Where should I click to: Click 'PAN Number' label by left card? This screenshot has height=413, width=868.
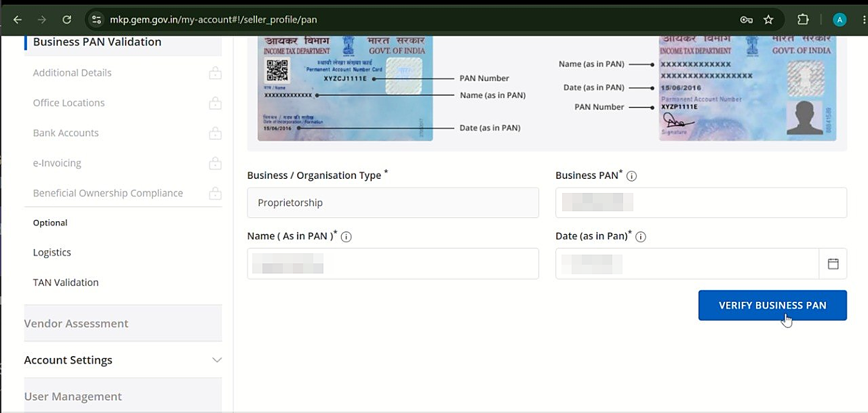484,78
